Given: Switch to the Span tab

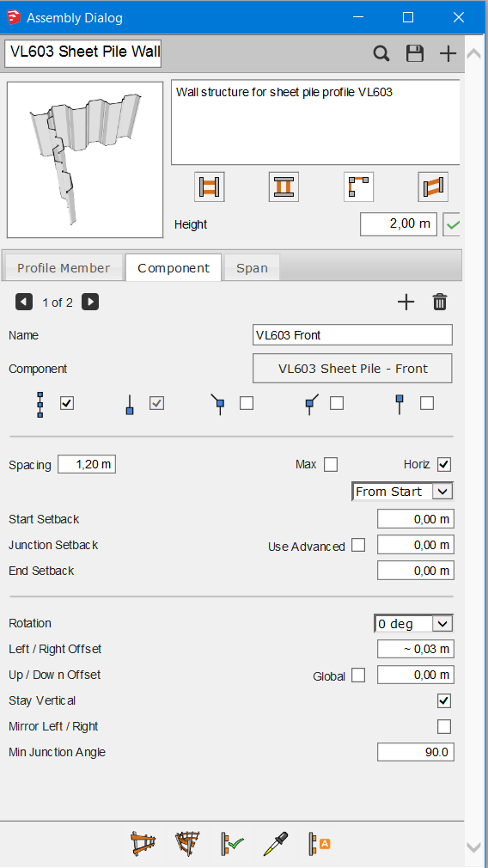Looking at the screenshot, I should 252,268.
